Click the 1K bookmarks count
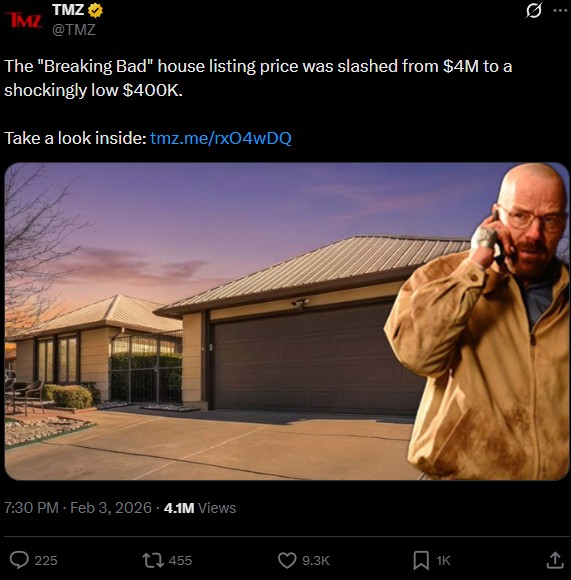571x580 pixels. click(443, 561)
